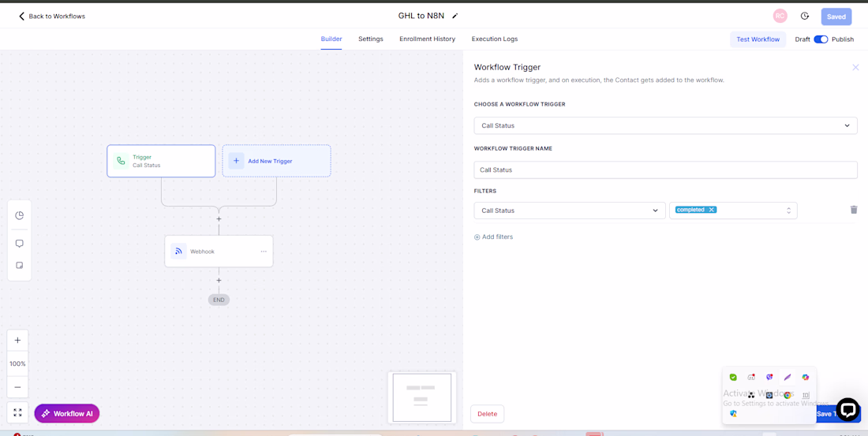Image resolution: width=868 pixels, height=436 pixels.
Task: Open the Enrollment History tab
Action: 427,39
